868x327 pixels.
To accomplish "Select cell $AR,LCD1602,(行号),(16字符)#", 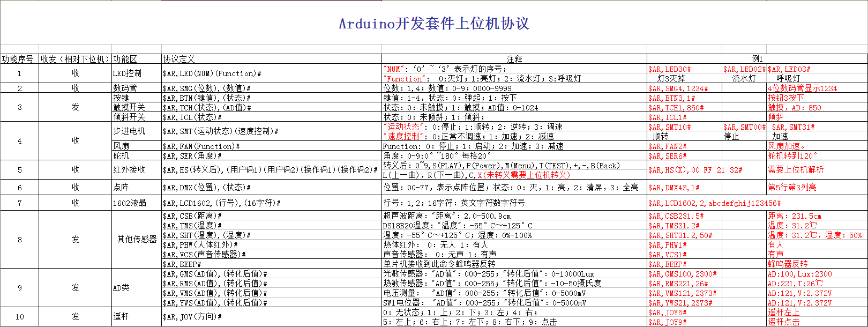I will pyautogui.click(x=272, y=203).
